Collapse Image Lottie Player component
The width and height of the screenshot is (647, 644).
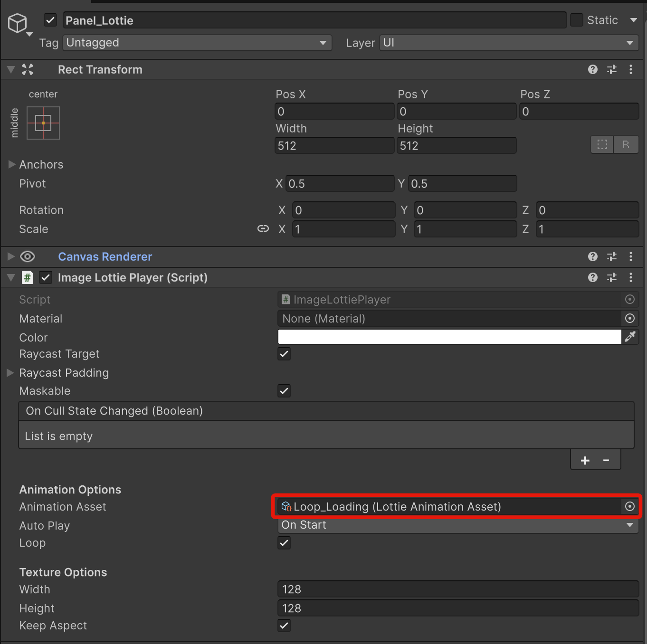[11, 277]
